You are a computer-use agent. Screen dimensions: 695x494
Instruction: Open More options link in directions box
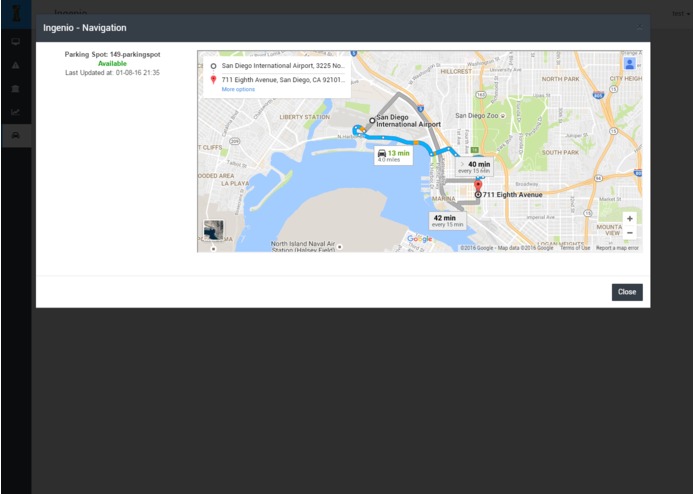tap(238, 89)
